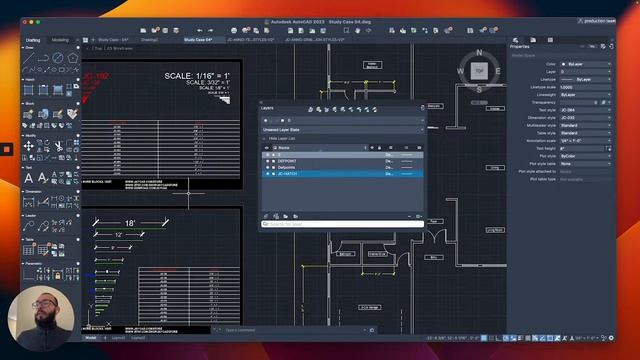Select the Polygon tool in Draw panel
This screenshot has height=360, width=640.
[x=73, y=58]
